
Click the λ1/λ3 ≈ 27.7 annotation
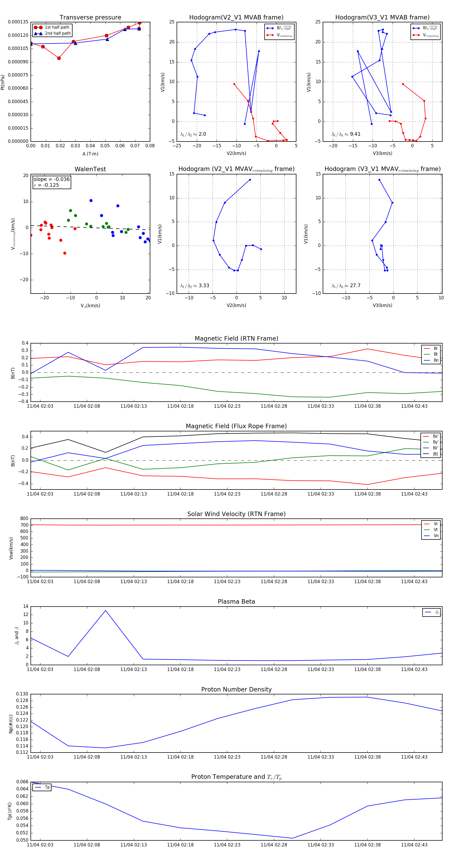pos(346,286)
